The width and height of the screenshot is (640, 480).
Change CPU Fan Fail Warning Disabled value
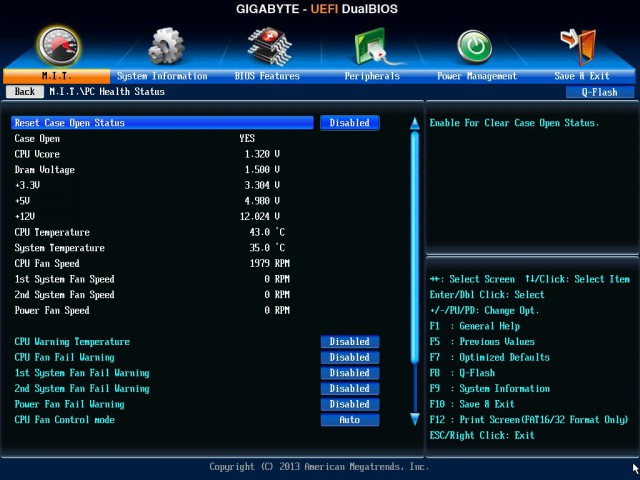pyautogui.click(x=350, y=357)
